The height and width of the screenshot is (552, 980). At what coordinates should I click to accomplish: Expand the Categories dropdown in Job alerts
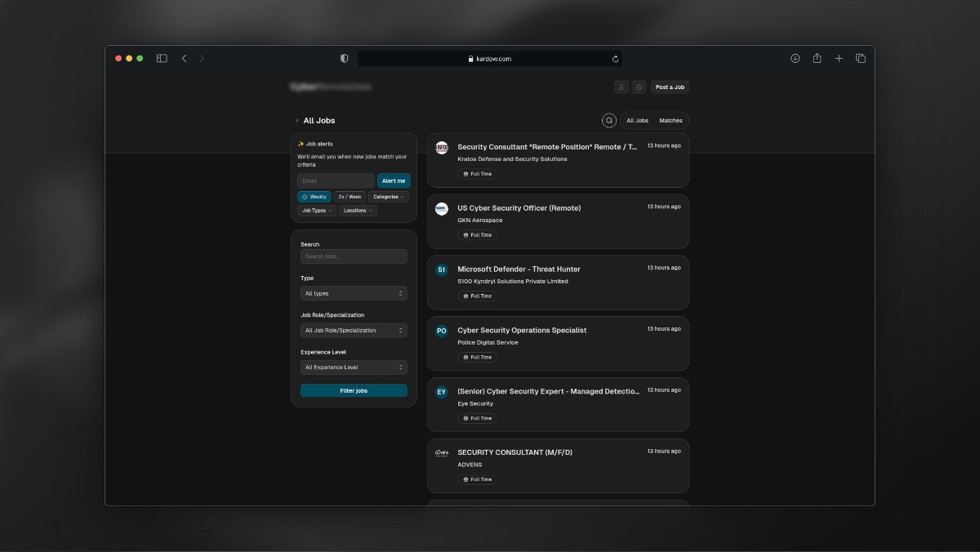point(389,197)
